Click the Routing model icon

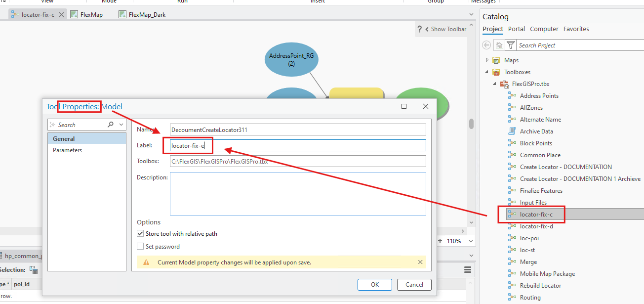(x=512, y=297)
